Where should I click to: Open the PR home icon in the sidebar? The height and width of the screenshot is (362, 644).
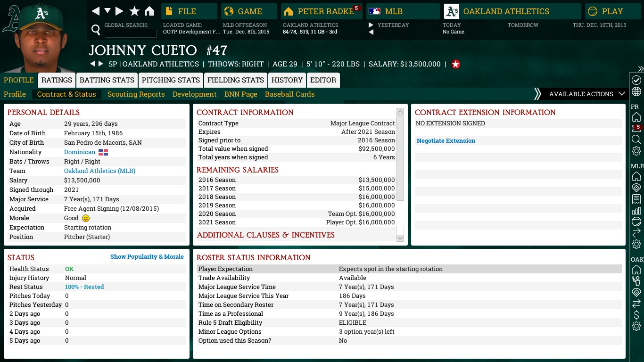tap(636, 117)
